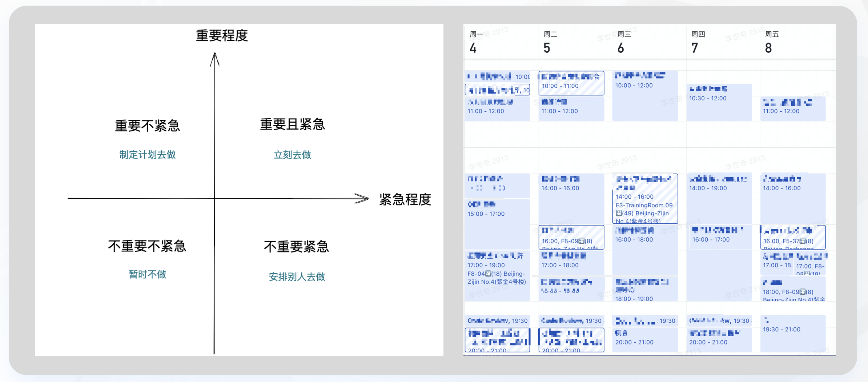The width and height of the screenshot is (868, 382).
Task: Click the 暂时不做 label
Action: 148,274
